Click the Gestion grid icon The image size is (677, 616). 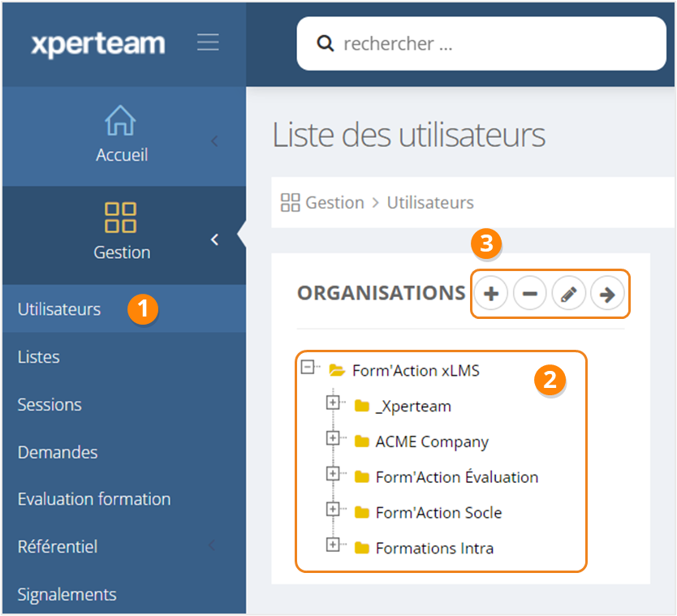click(121, 218)
